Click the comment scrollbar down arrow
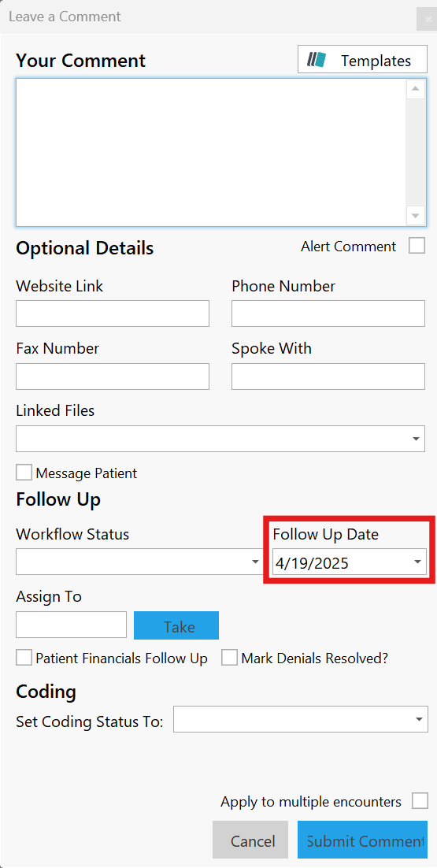The image size is (437, 868). (416, 215)
